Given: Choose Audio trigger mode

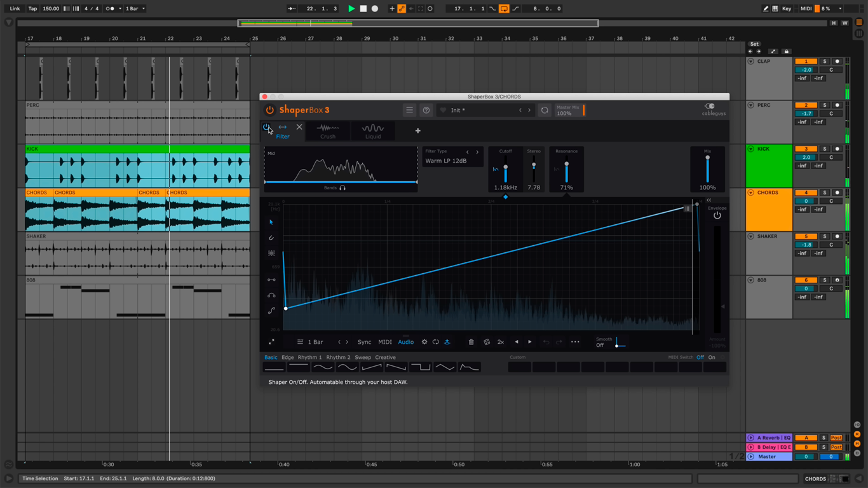Looking at the screenshot, I should (405, 342).
